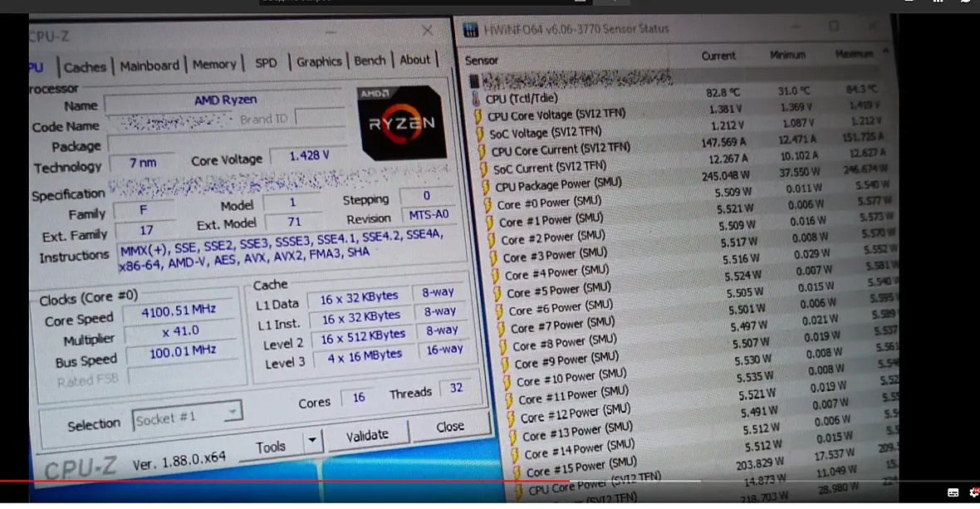This screenshot has height=509, width=980.
Task: Click the lightning icon of Core #7 Power
Action: tap(502, 329)
